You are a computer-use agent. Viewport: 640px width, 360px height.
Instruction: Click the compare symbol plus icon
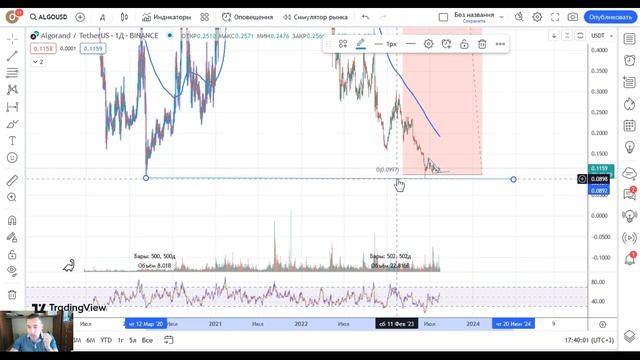[80, 17]
